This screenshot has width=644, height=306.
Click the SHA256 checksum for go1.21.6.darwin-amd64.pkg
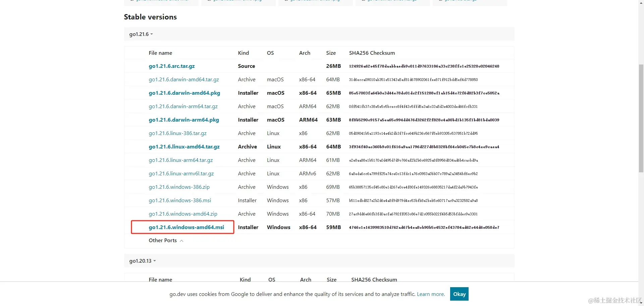424,93
